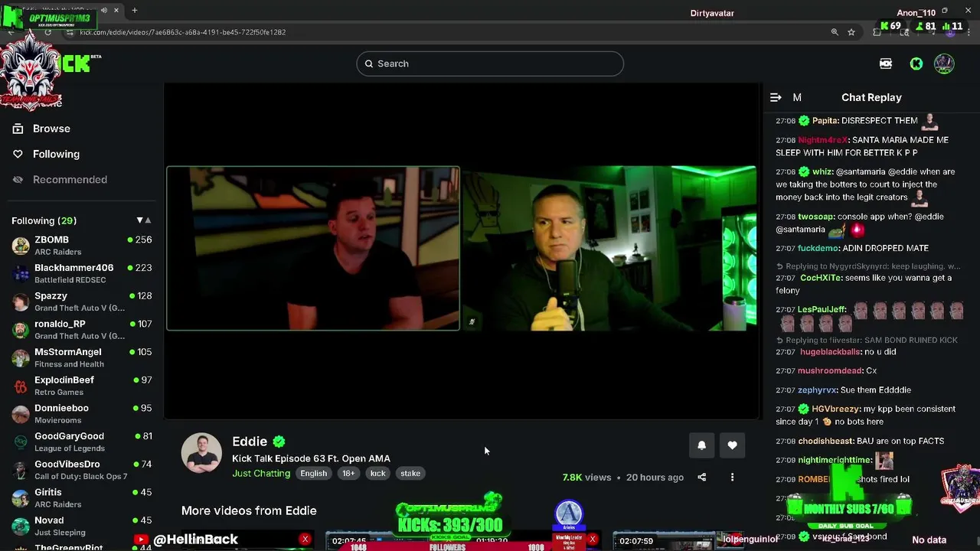Click the kick tag
The width and height of the screenshot is (980, 551).
tap(378, 473)
